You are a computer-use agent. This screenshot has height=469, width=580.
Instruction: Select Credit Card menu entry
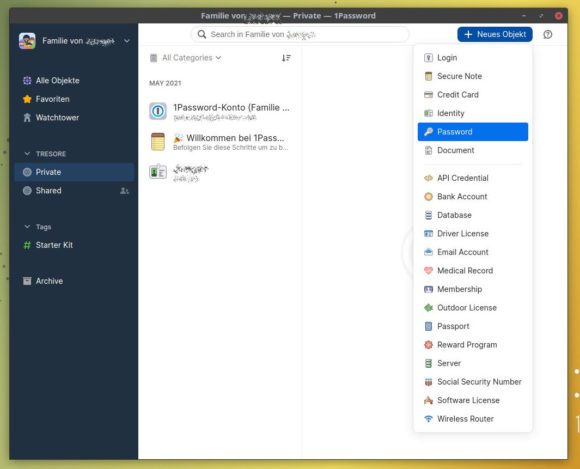(x=473, y=95)
